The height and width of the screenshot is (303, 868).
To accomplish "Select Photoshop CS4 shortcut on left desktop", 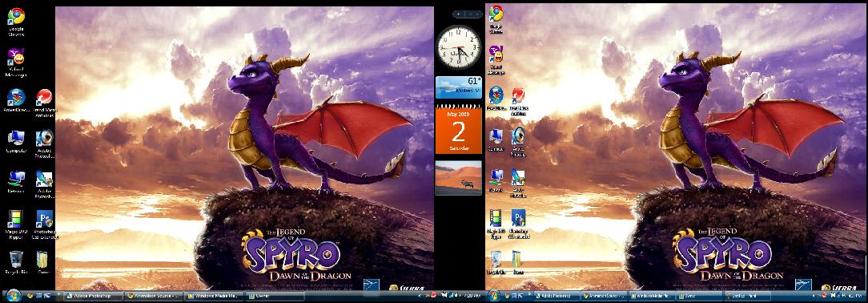I will [x=45, y=224].
